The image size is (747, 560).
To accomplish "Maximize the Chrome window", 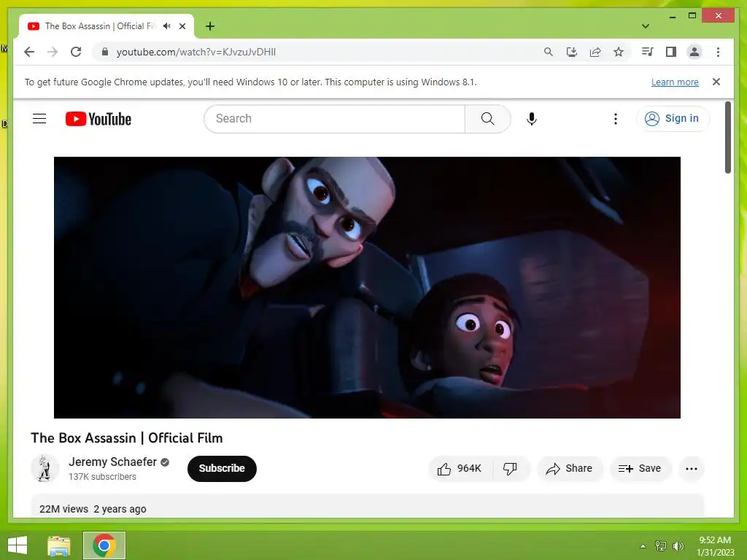I will click(692, 16).
